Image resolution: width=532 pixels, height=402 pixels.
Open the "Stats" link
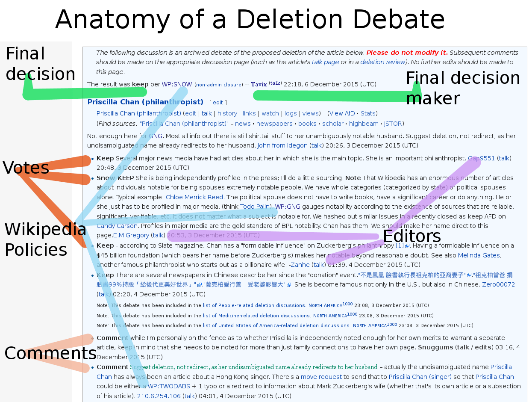click(x=368, y=113)
